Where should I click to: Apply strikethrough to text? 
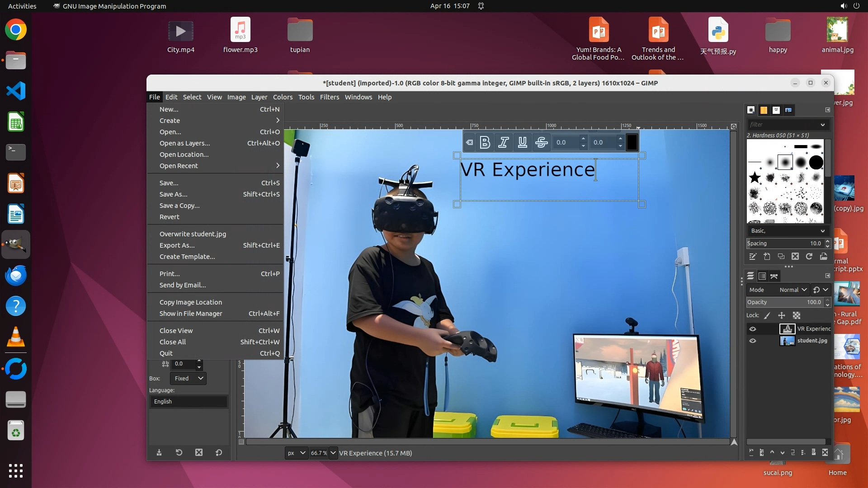pos(541,143)
